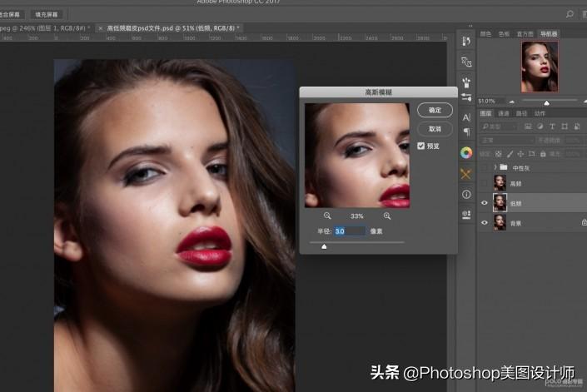
Task: Open the layer blend mode dropdown
Action: [x=508, y=141]
